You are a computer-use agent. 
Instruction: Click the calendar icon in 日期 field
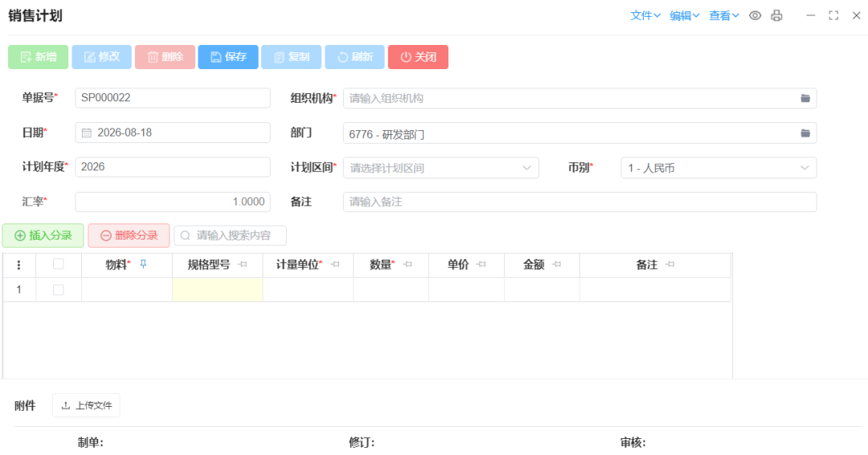tap(86, 133)
